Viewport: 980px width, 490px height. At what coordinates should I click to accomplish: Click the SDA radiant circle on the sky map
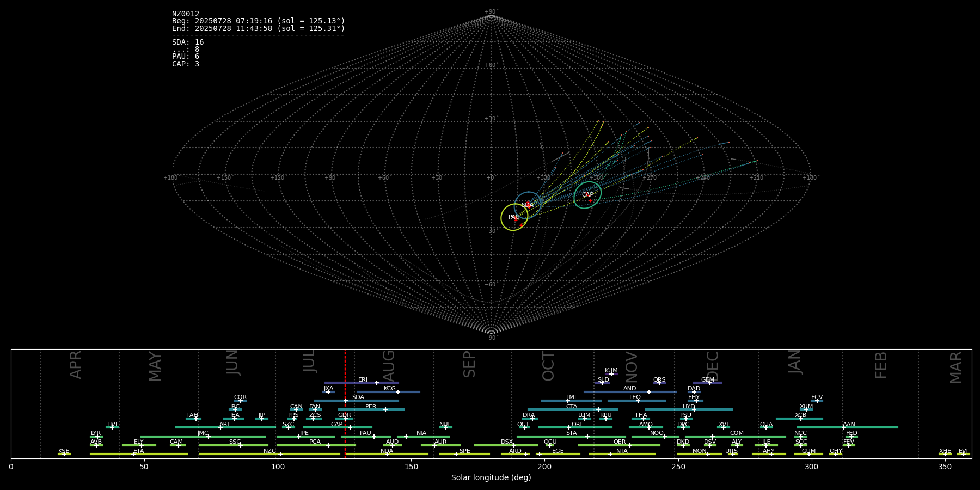pyautogui.click(x=528, y=205)
